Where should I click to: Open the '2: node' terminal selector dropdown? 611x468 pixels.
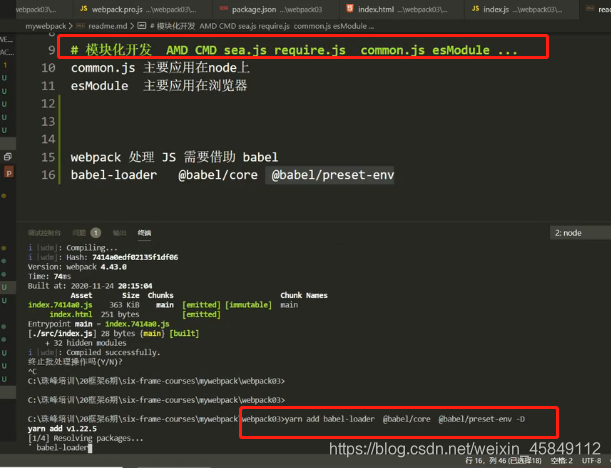pyautogui.click(x=580, y=233)
